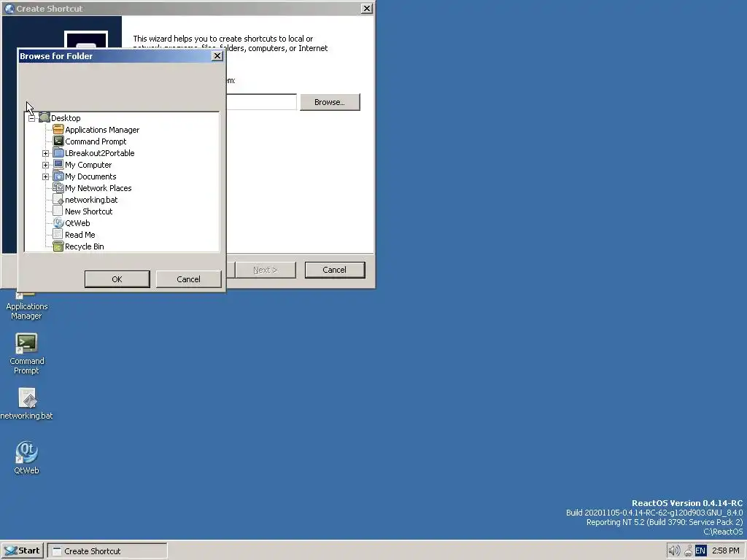
Task: Click the Recycle Bin icon in the tree
Action: [x=58, y=246]
